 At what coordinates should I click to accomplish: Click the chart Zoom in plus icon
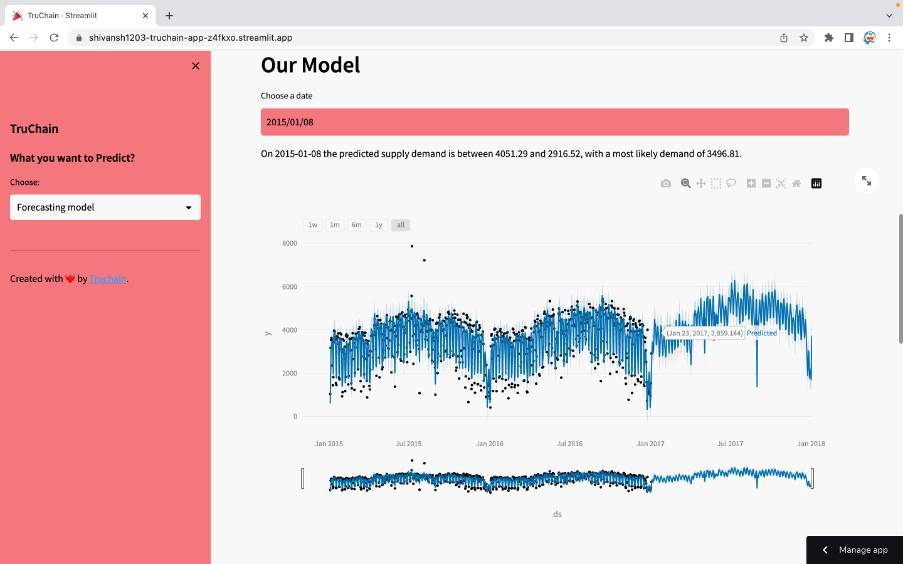click(x=751, y=183)
